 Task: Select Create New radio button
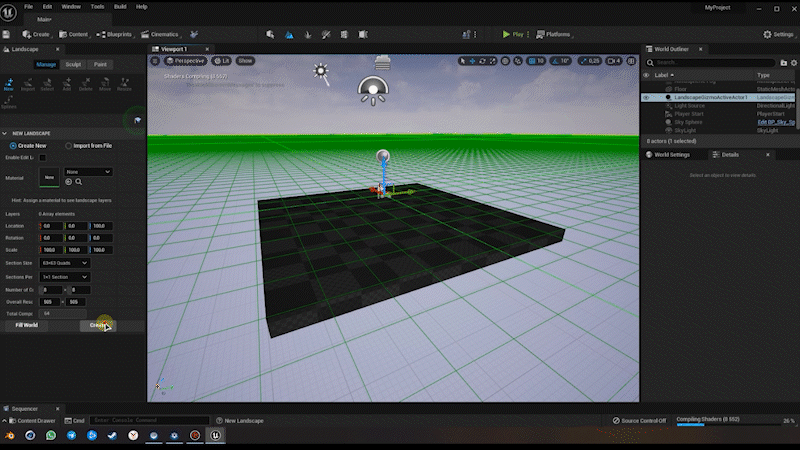point(13,146)
